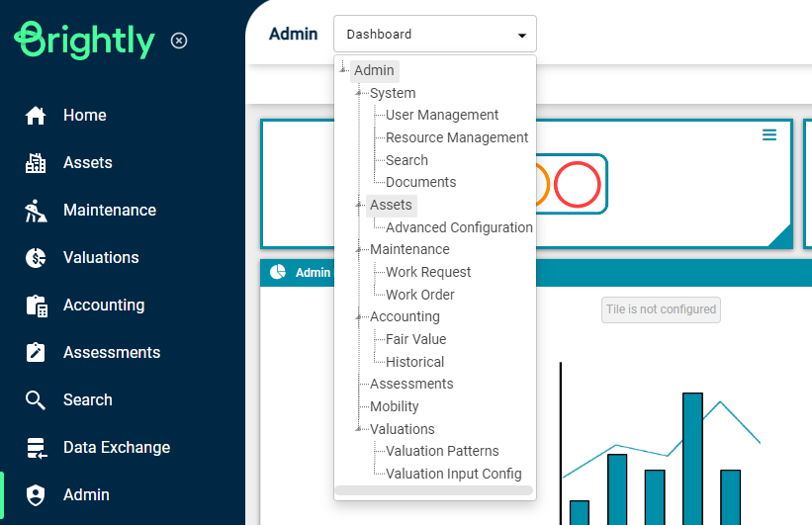Click the dropdown's horizontal scrollbar

click(x=434, y=490)
